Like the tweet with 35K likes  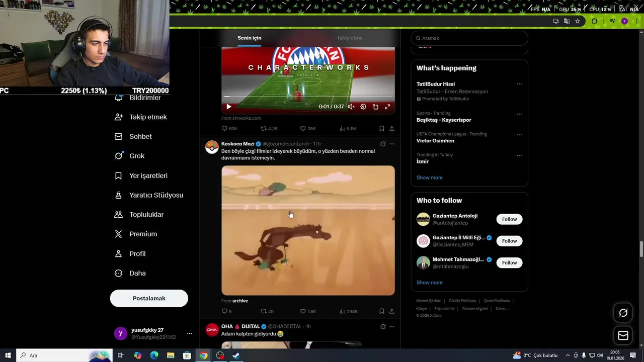(308, 129)
